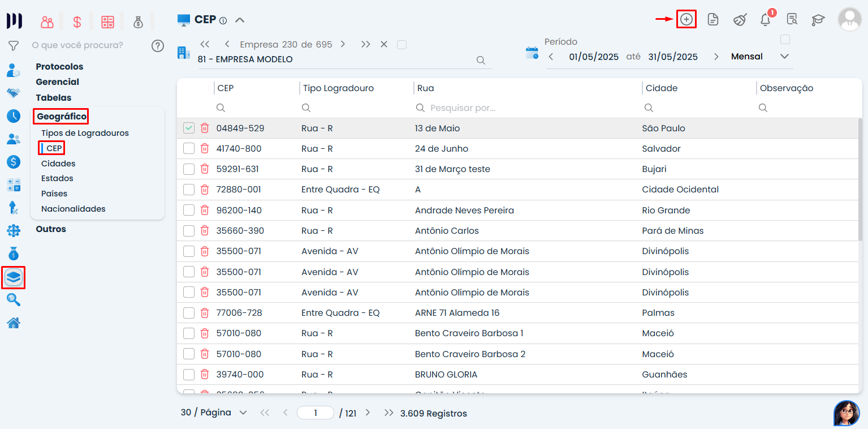Image resolution: width=868 pixels, height=429 pixels.
Task: Toggle the checkbox next to Empresa navigation
Action: [x=401, y=45]
